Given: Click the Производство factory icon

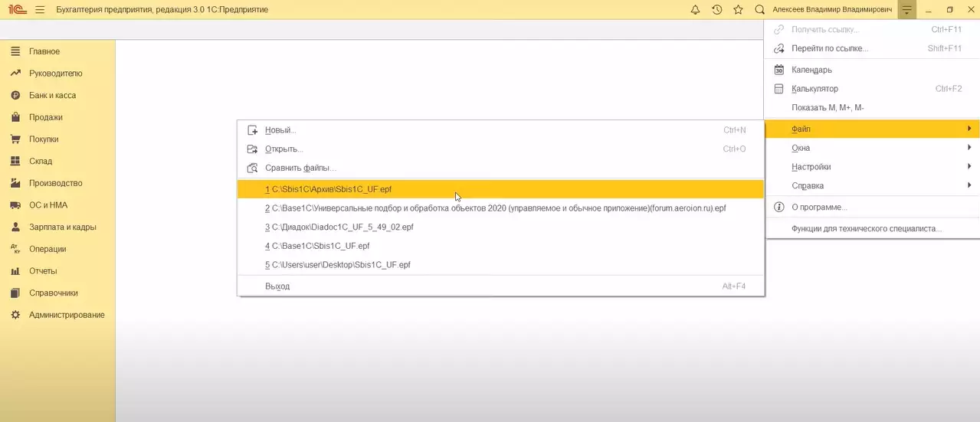Looking at the screenshot, I should (15, 183).
